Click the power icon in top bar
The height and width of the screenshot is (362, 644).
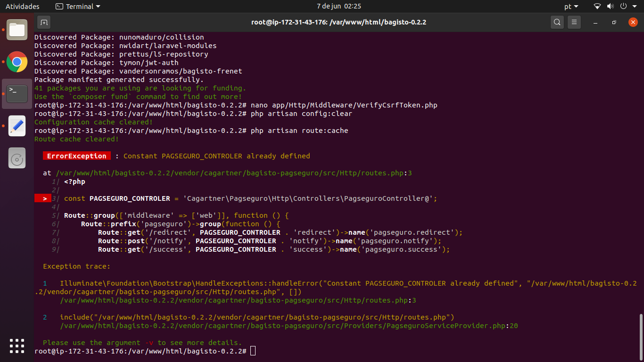click(623, 7)
